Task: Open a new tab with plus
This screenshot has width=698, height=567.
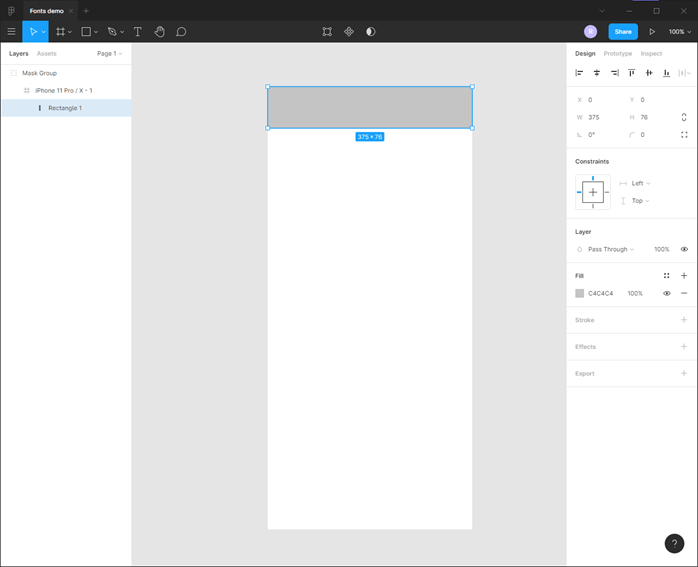Action: pyautogui.click(x=86, y=11)
